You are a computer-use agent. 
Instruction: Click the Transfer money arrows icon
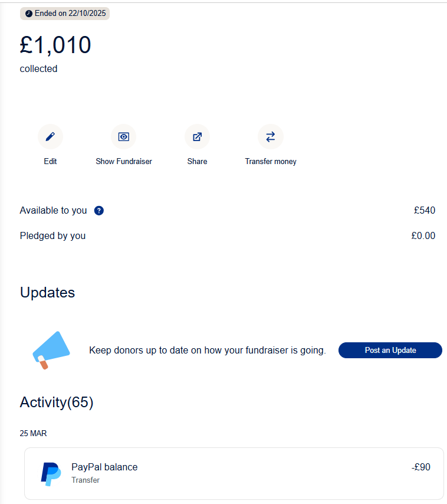pyautogui.click(x=271, y=137)
